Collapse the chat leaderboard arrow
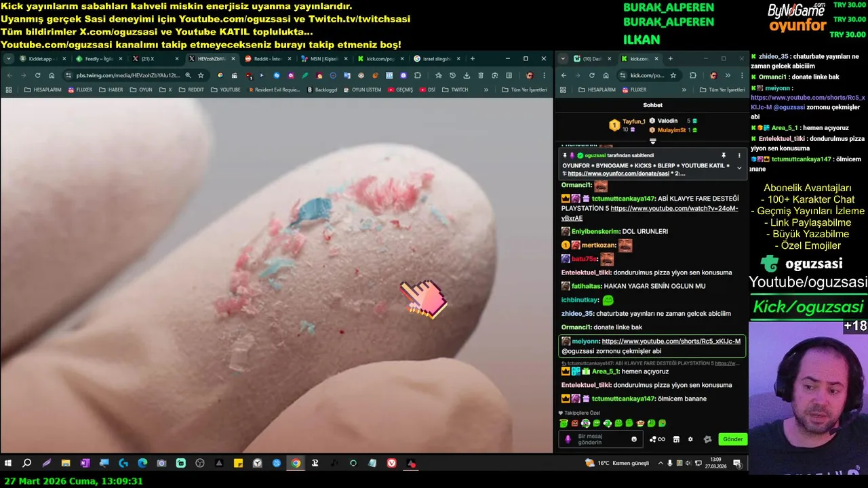 652,141
